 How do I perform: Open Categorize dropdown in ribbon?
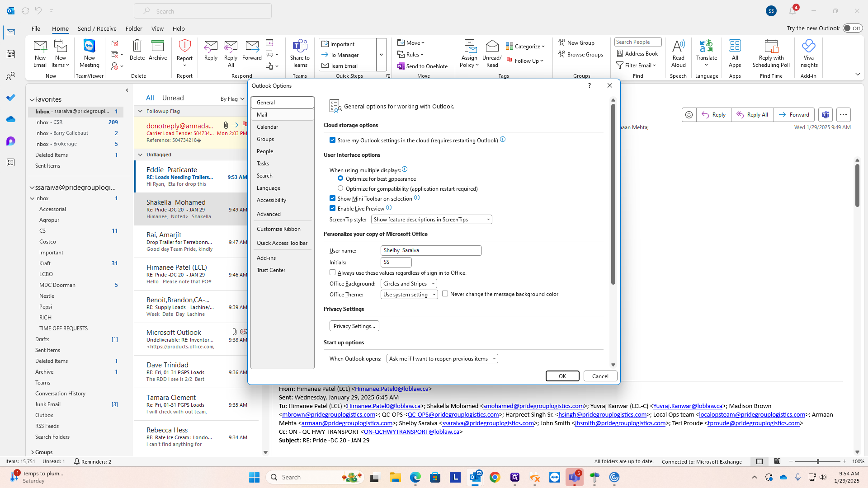(x=525, y=46)
